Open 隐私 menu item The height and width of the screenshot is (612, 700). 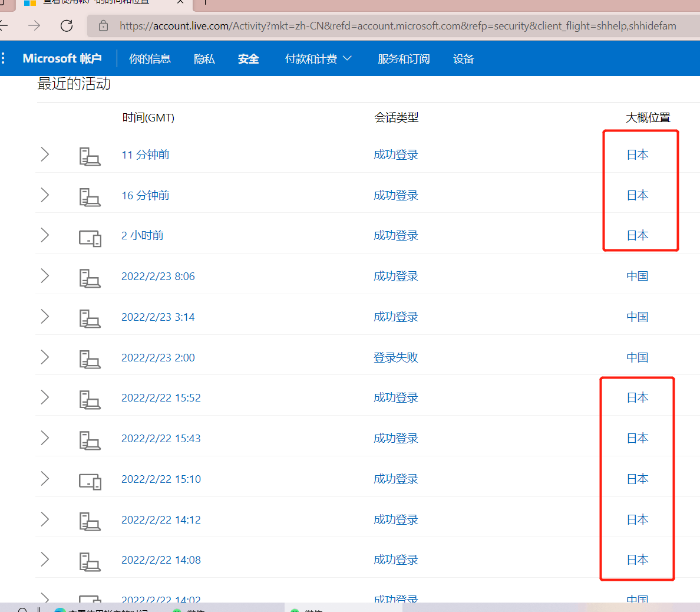pyautogui.click(x=204, y=58)
